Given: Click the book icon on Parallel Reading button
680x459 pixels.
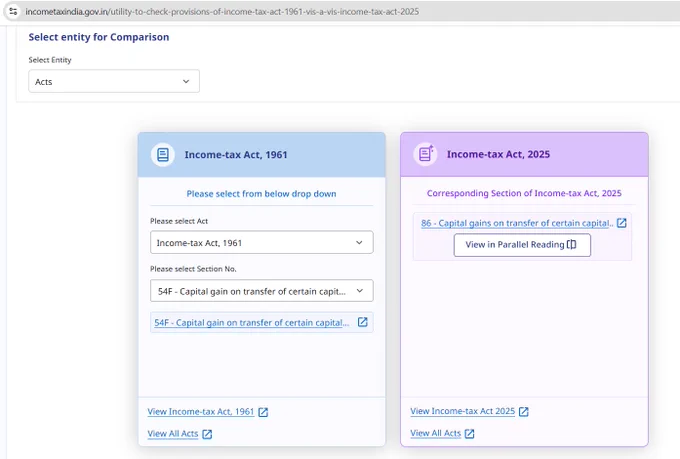Looking at the screenshot, I should [572, 245].
